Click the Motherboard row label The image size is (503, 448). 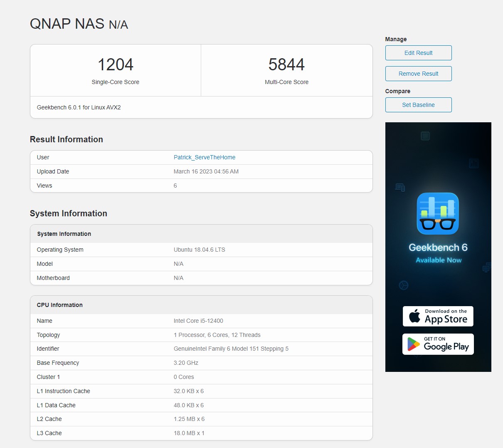click(x=53, y=278)
